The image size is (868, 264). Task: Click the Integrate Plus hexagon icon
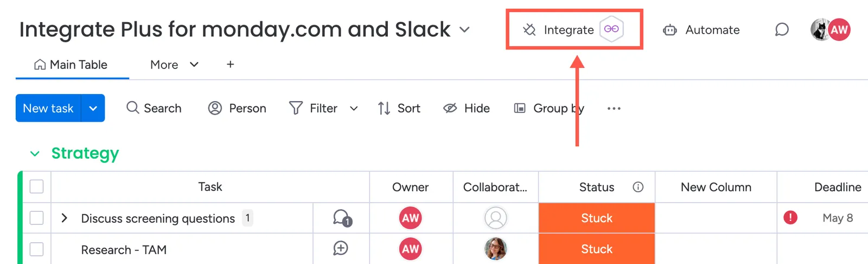click(611, 29)
